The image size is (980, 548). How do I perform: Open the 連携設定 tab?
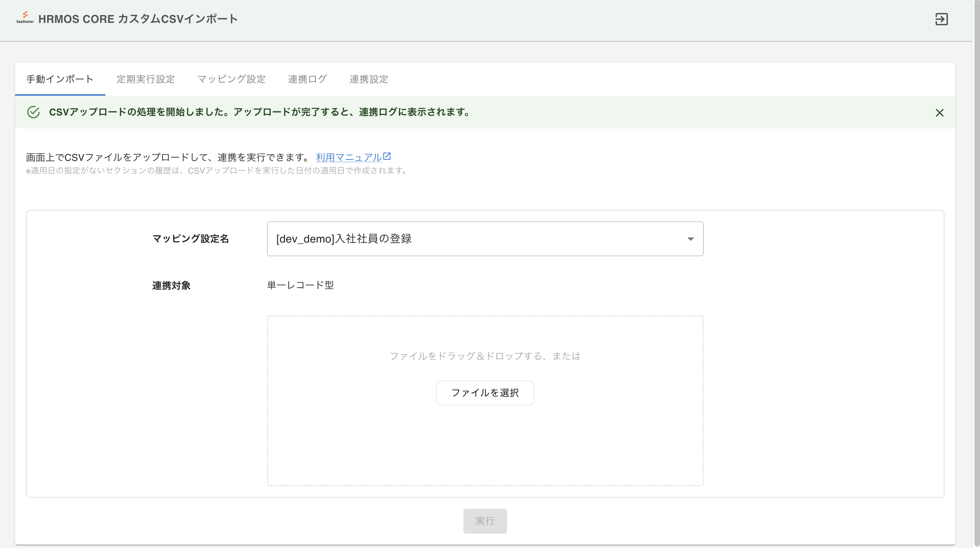pos(369,79)
